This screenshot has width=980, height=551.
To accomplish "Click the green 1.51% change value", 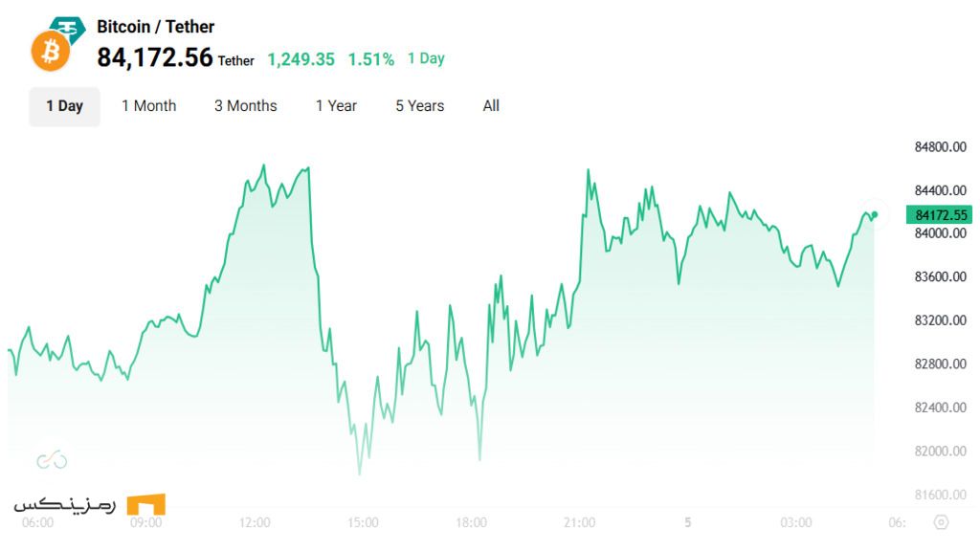I will pos(370,59).
